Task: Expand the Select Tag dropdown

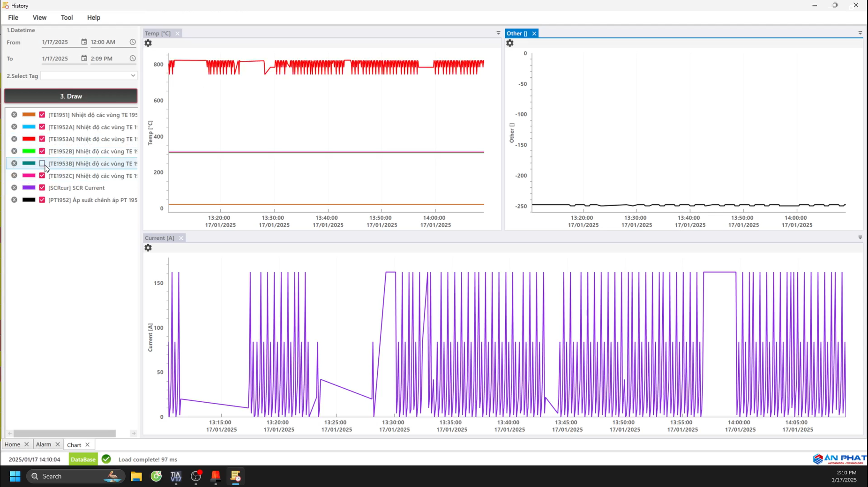Action: (133, 76)
